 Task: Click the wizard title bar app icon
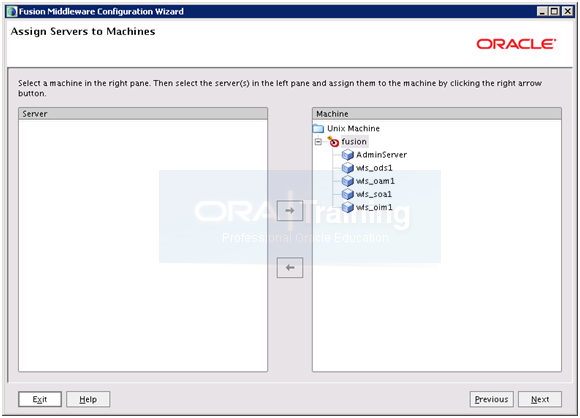click(12, 11)
